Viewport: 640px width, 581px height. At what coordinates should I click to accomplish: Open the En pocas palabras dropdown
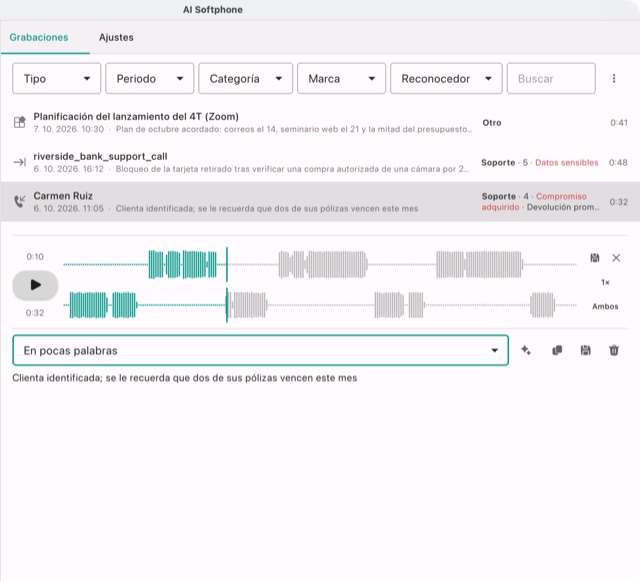pos(260,350)
